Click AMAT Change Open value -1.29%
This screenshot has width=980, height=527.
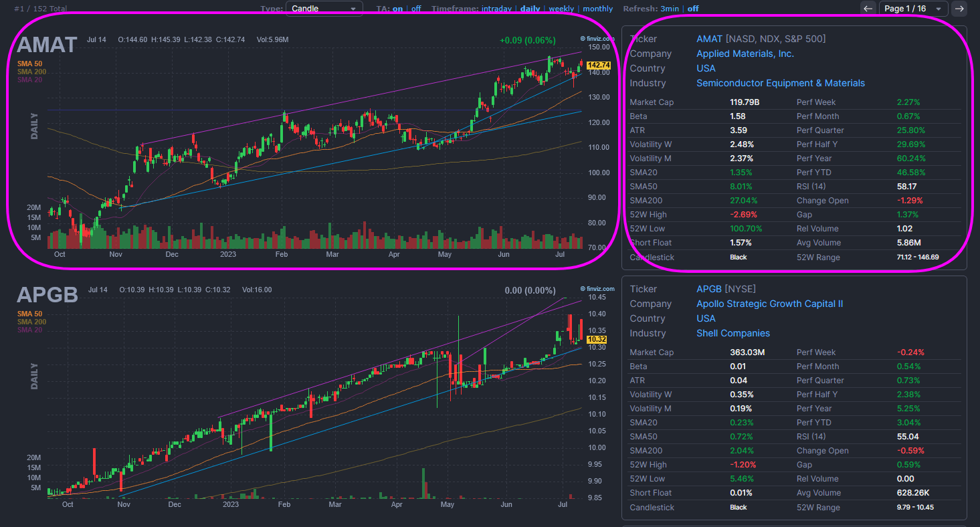(x=910, y=201)
